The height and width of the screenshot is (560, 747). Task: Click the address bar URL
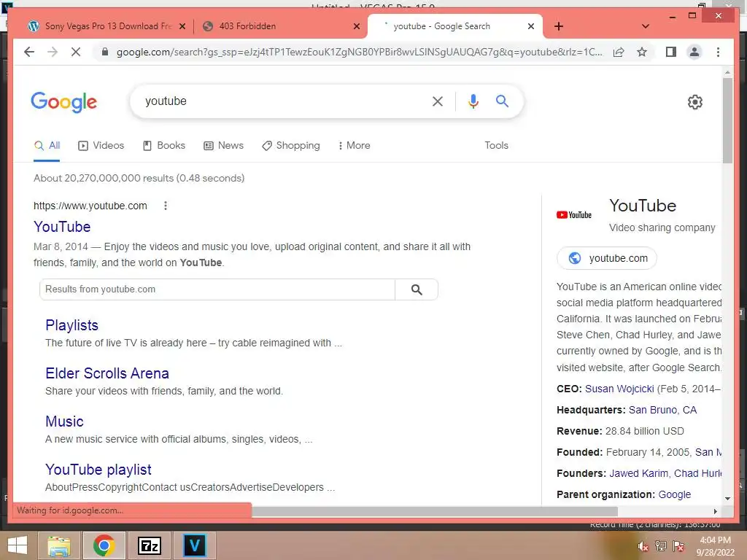pos(359,52)
